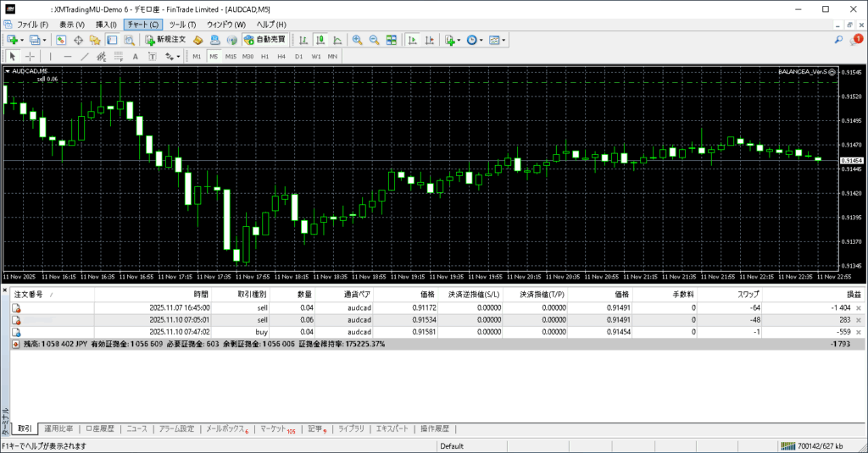
Task: Toggle the 自動売買 (Auto Trading) button
Action: 264,40
